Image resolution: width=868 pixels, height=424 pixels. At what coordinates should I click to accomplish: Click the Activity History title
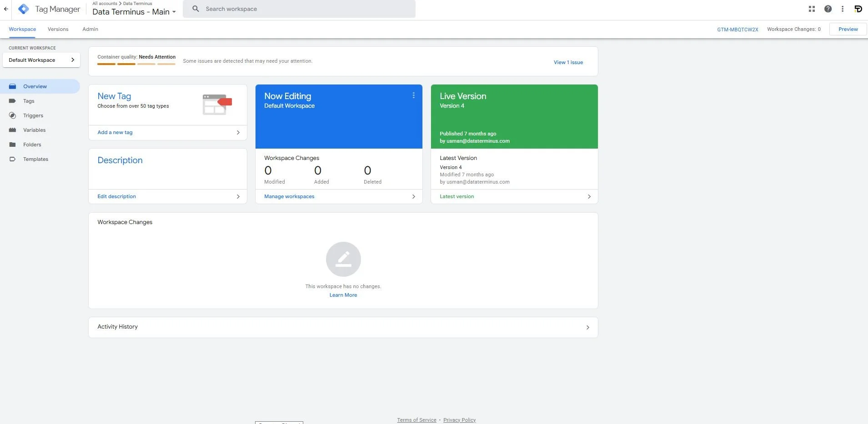tap(117, 326)
